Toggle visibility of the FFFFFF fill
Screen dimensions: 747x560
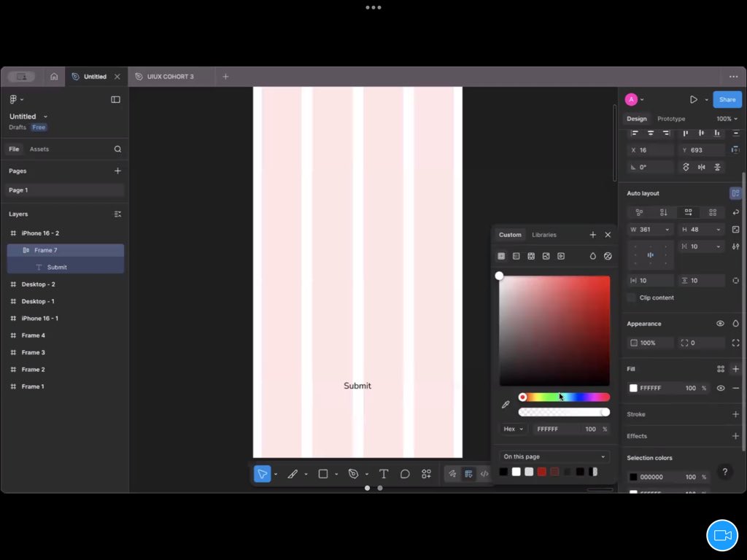(721, 388)
